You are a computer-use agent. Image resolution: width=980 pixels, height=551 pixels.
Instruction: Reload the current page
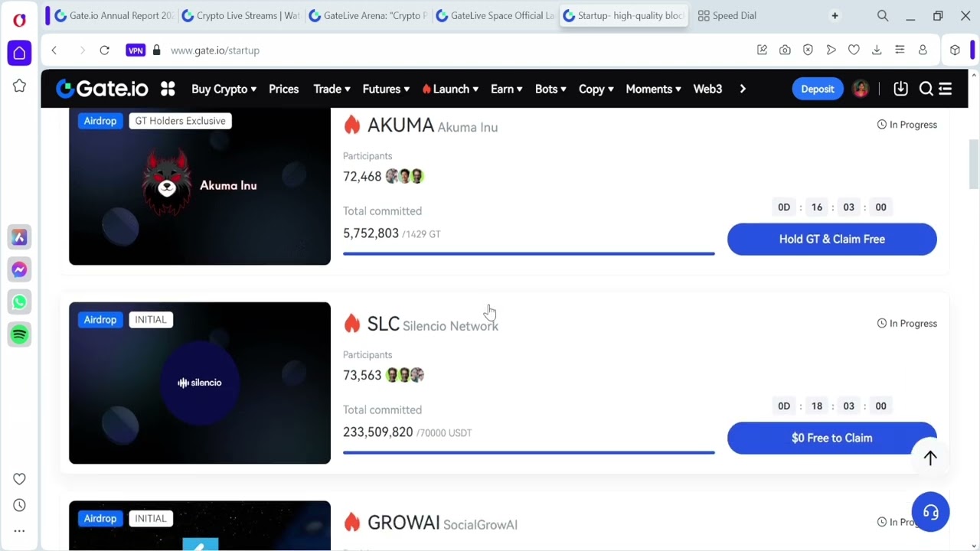(105, 50)
